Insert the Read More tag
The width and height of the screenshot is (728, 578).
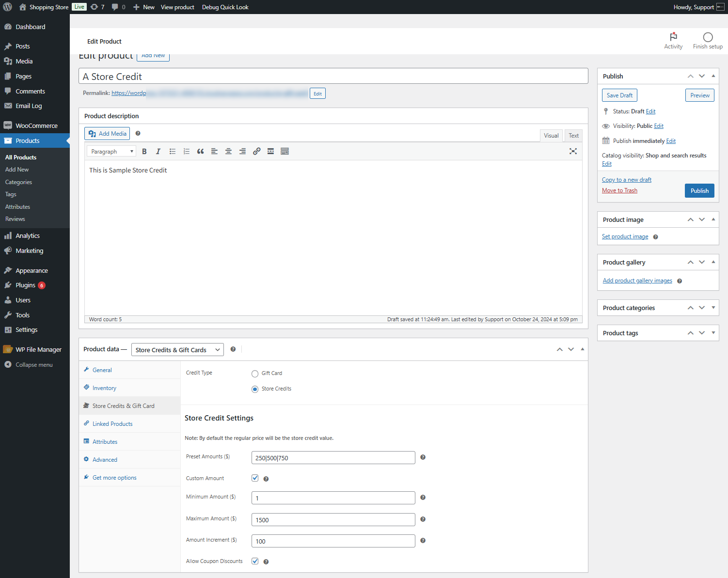[271, 151]
